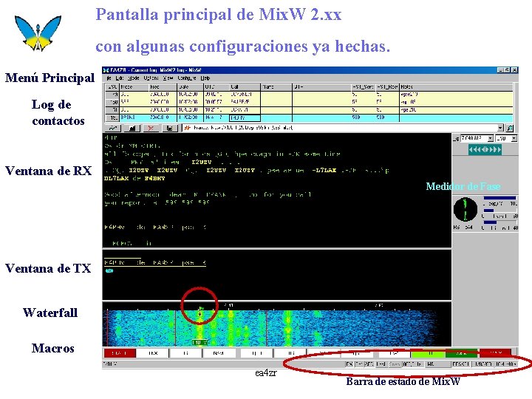Click in the TX window text area

(276, 276)
